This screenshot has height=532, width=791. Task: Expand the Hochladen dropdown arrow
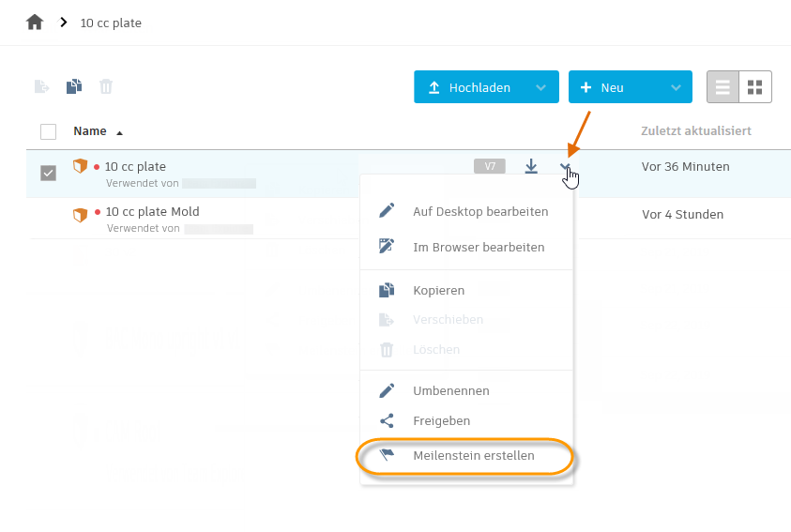tap(540, 87)
